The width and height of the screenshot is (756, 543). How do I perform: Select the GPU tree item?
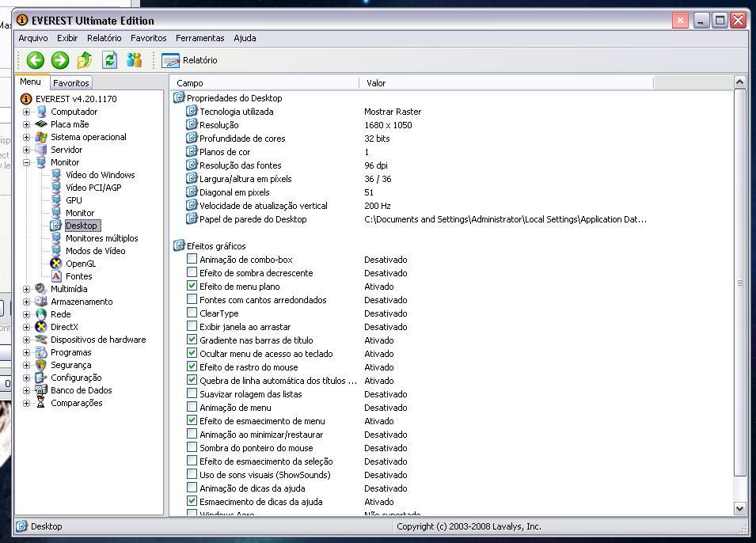click(74, 200)
